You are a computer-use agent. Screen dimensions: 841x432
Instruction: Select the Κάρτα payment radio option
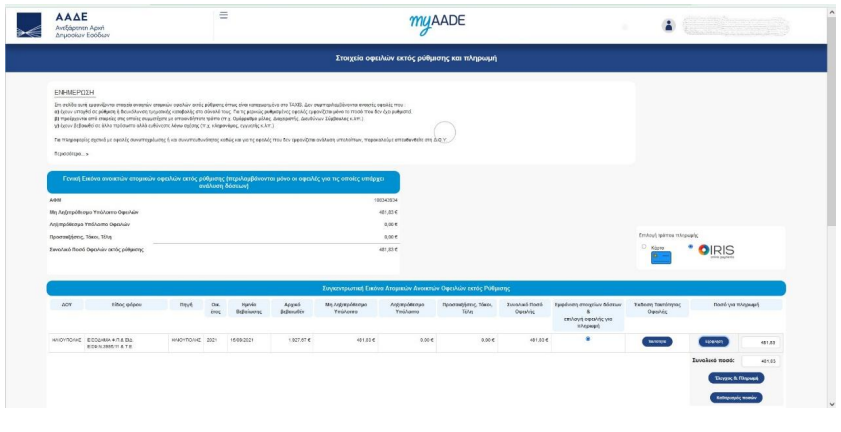(x=644, y=247)
